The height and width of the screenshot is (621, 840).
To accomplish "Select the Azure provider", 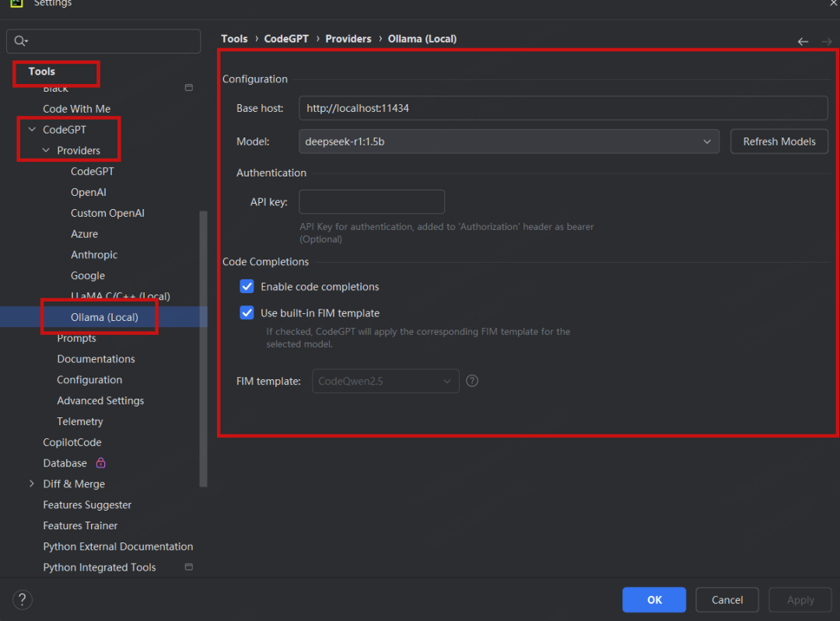I will (84, 234).
